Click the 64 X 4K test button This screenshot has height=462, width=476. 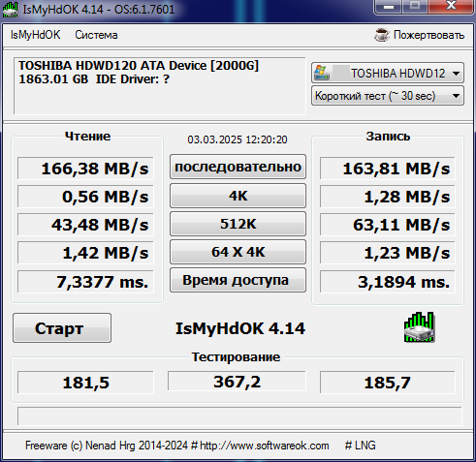238,252
